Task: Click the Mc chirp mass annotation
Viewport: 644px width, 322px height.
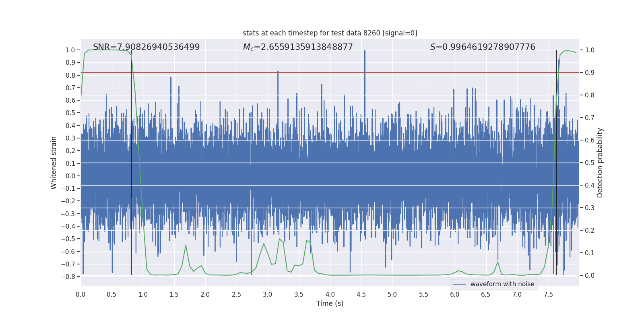Action: [x=298, y=47]
